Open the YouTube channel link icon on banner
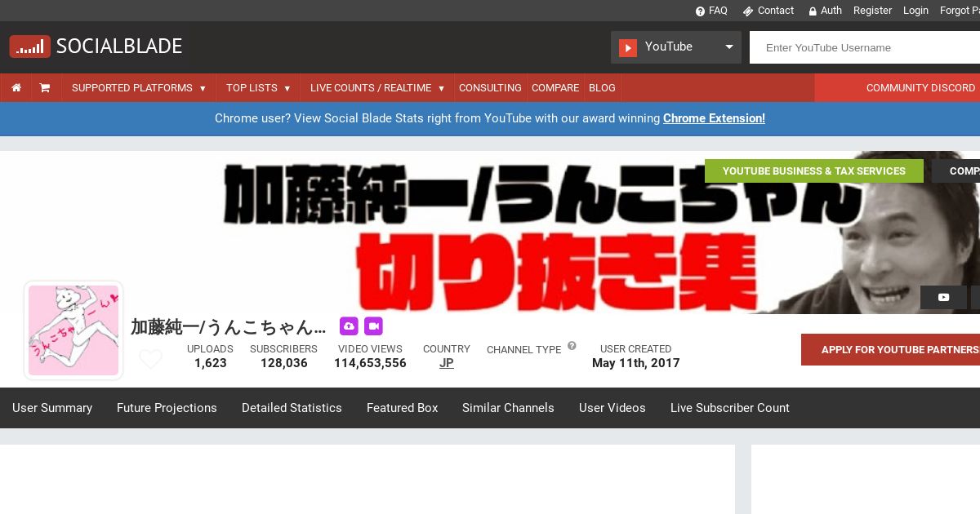 [x=943, y=297]
